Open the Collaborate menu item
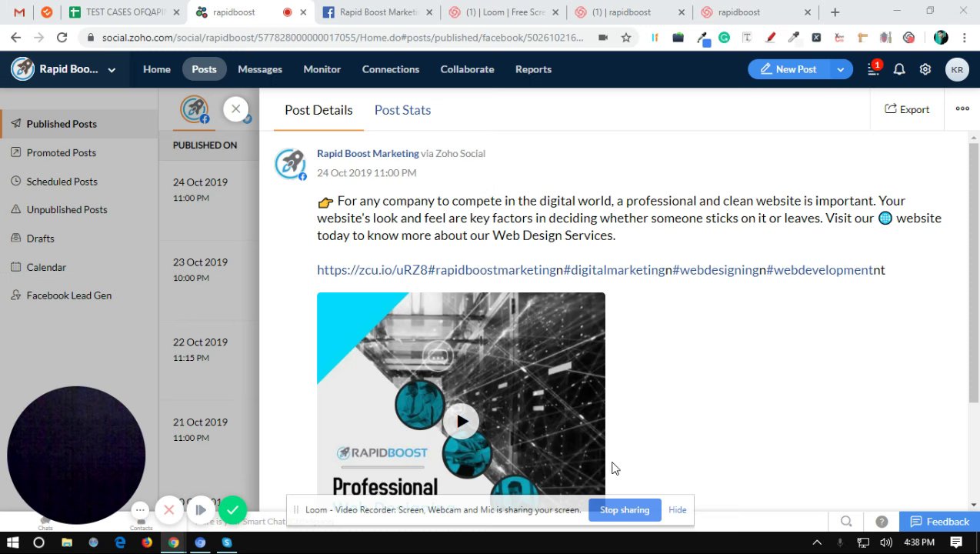 pos(467,69)
